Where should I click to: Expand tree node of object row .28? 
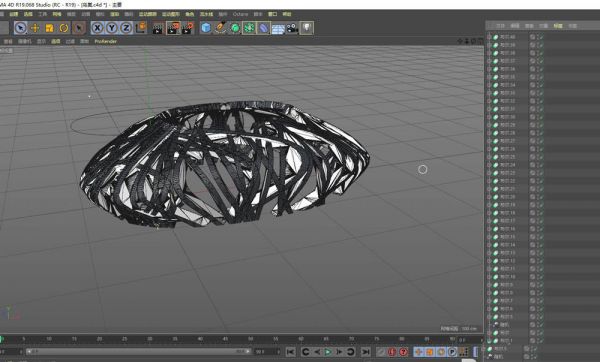[489, 133]
